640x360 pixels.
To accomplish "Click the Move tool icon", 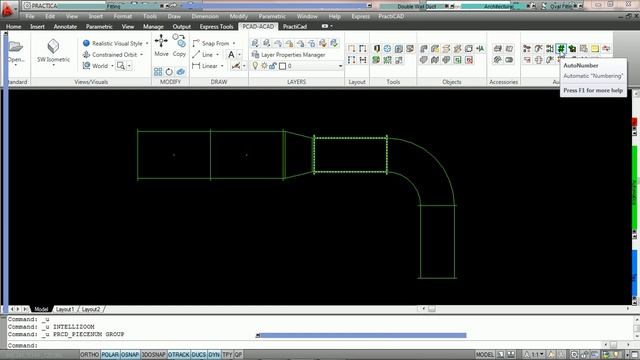I will pyautogui.click(x=161, y=41).
